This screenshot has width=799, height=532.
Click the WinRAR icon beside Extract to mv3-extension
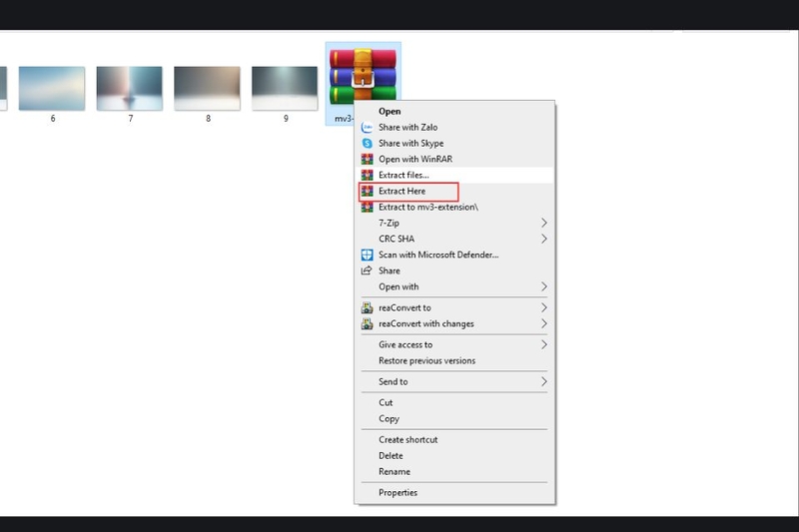(367, 208)
